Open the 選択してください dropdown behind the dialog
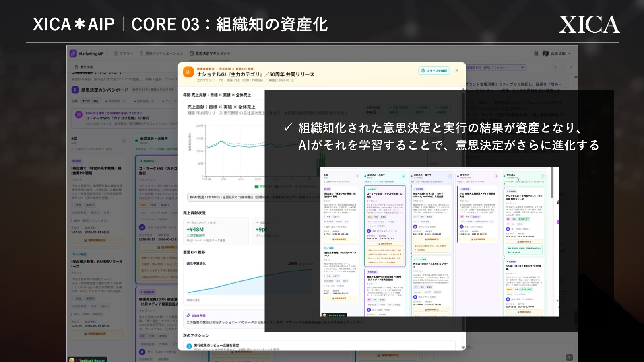Screen dimensions: 644x362 point(496,68)
